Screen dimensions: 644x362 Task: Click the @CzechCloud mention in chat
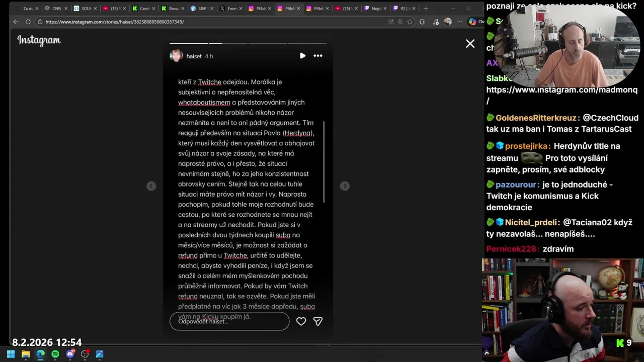point(610,118)
